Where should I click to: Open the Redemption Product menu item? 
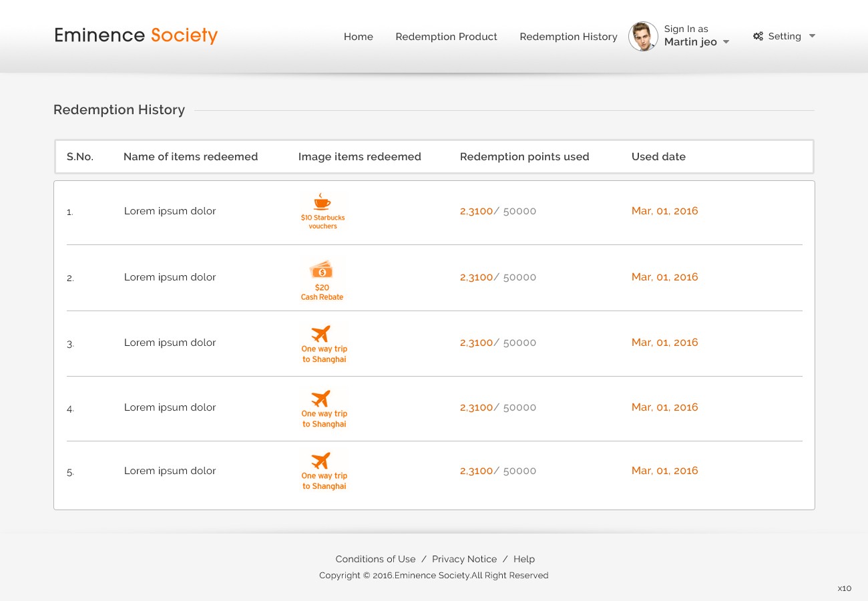446,37
